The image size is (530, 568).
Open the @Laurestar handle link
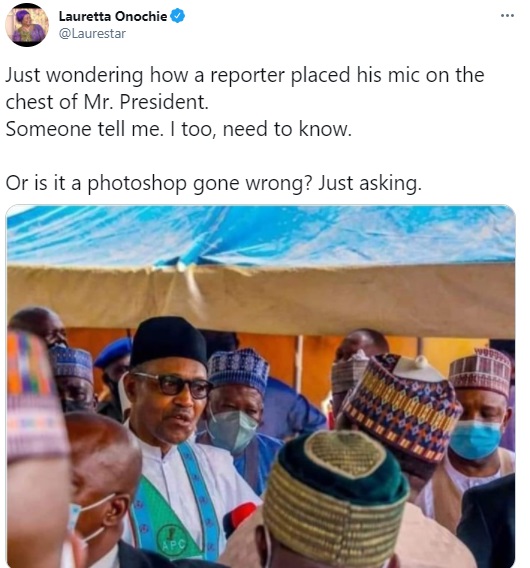pos(92,34)
